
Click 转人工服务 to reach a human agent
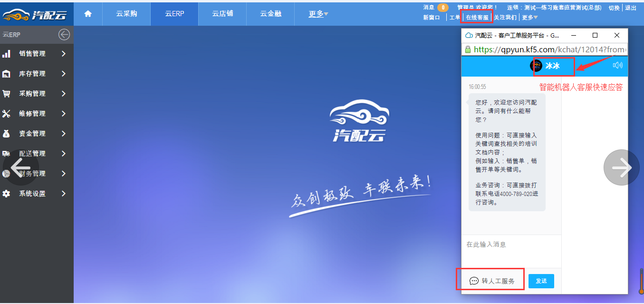tap(498, 281)
